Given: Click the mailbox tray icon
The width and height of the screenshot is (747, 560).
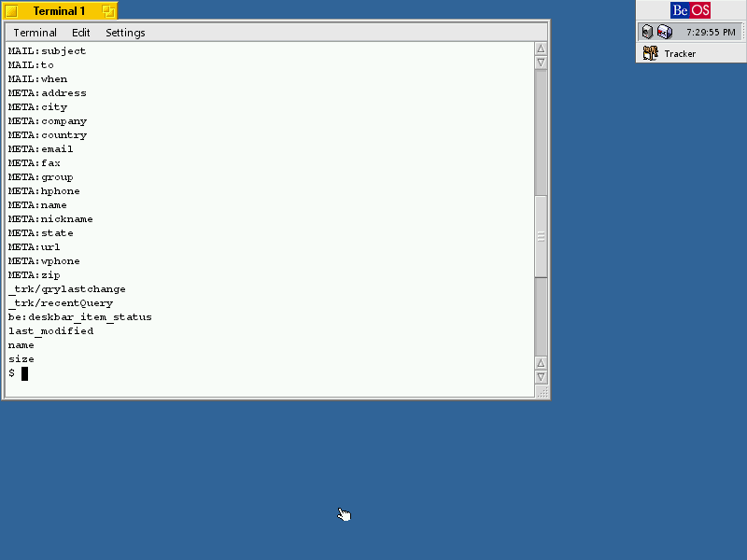Looking at the screenshot, I should coord(665,32).
